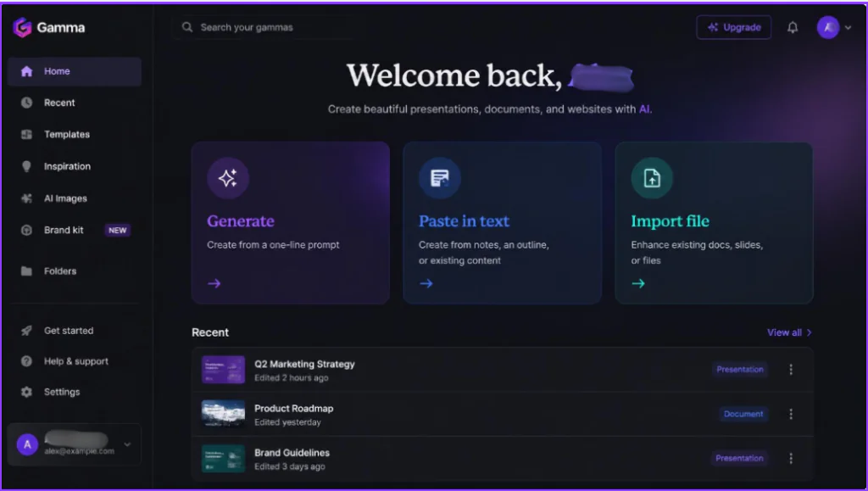Click the Search your gammas field
This screenshot has height=491, width=868.
pyautogui.click(x=263, y=27)
